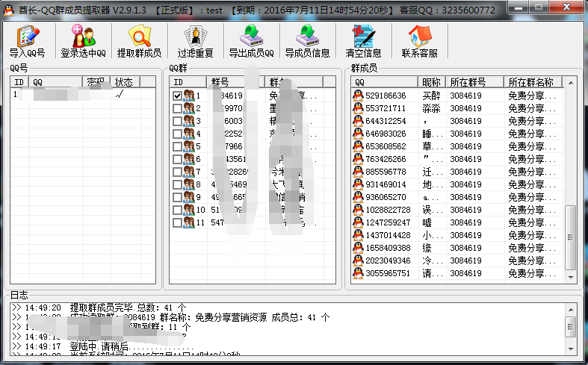Uncheck the checkbox for group row 1
Image resolution: width=588 pixels, height=365 pixels.
(x=177, y=96)
